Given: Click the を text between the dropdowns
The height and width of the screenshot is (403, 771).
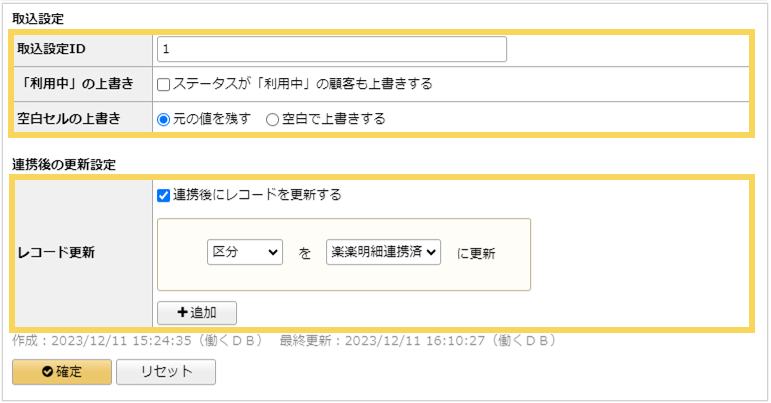Looking at the screenshot, I should coord(305,253).
